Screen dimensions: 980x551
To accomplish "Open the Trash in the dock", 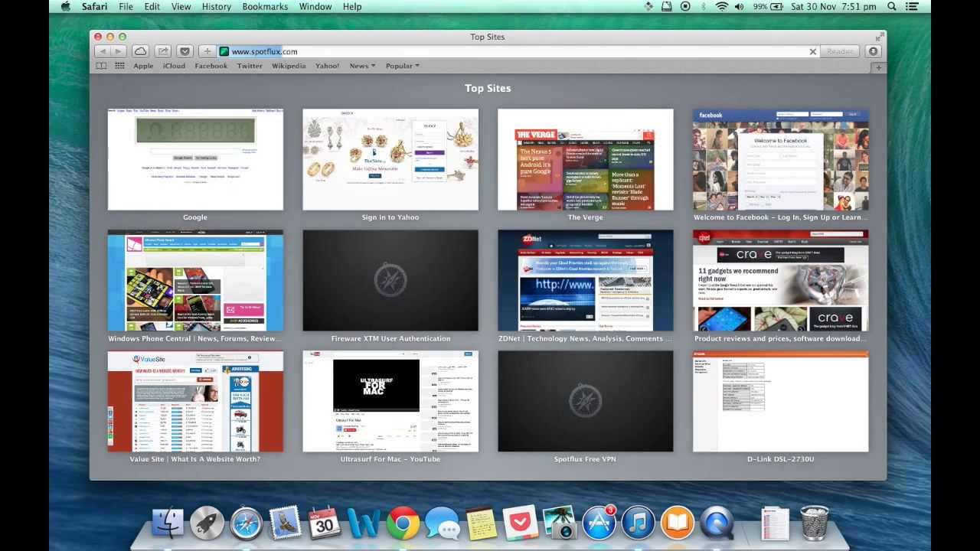I will pos(815,523).
